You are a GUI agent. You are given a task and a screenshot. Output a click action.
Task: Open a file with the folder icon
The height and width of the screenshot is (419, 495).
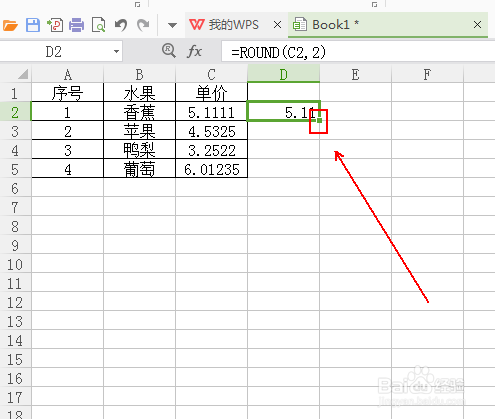(x=10, y=25)
